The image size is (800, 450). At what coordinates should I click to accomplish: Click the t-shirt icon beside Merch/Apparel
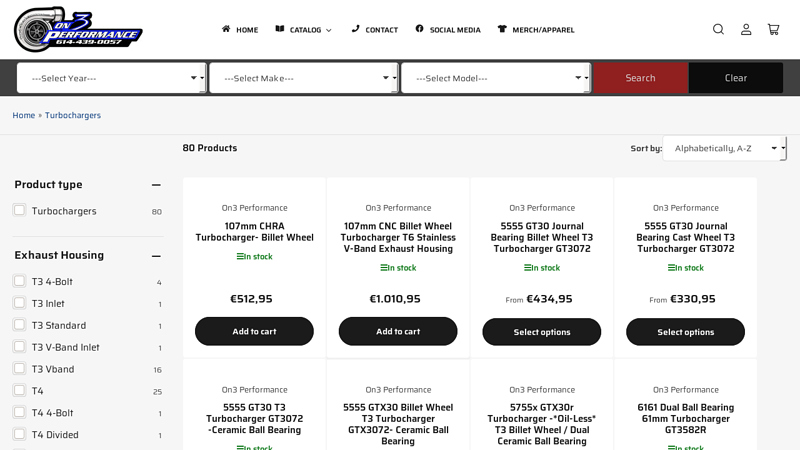[x=502, y=29]
